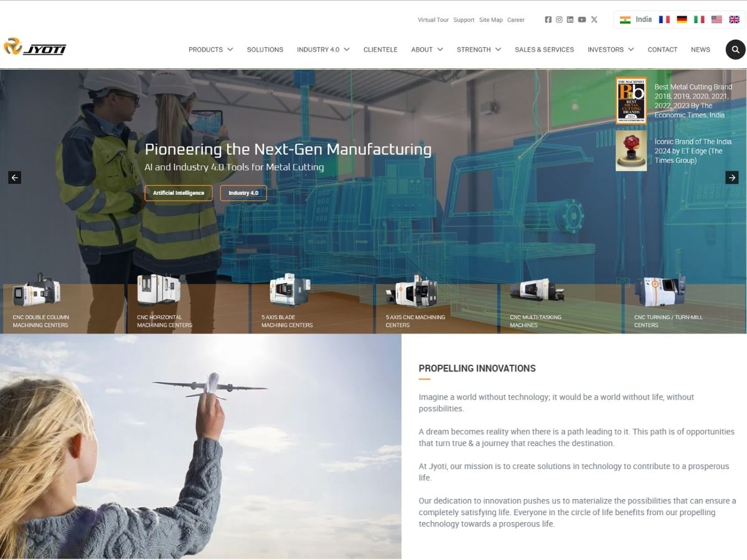
Task: Open the YouTube social icon
Action: click(582, 20)
